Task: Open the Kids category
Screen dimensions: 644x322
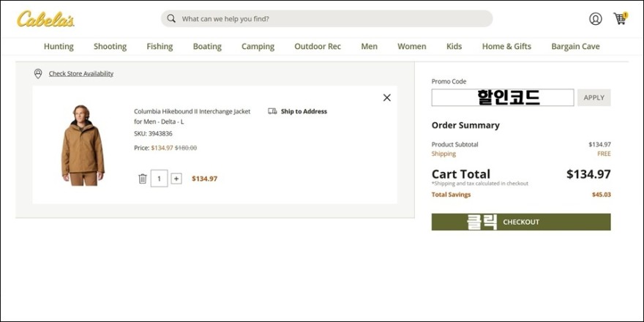Action: (454, 46)
